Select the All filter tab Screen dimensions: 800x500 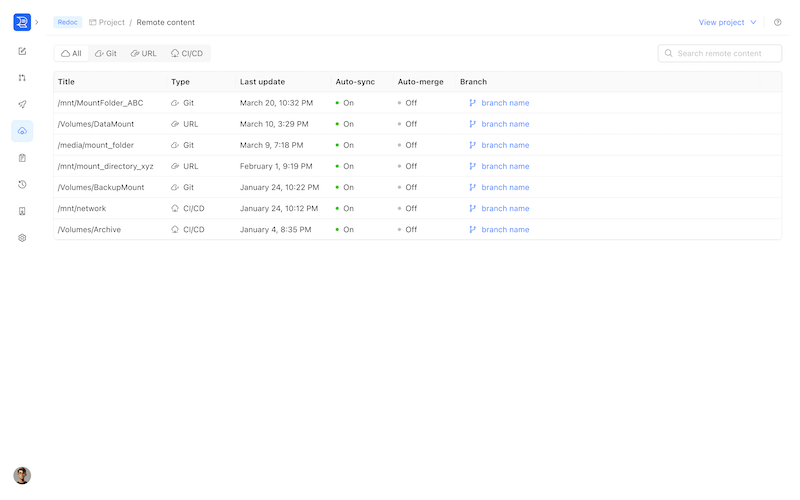(71, 54)
